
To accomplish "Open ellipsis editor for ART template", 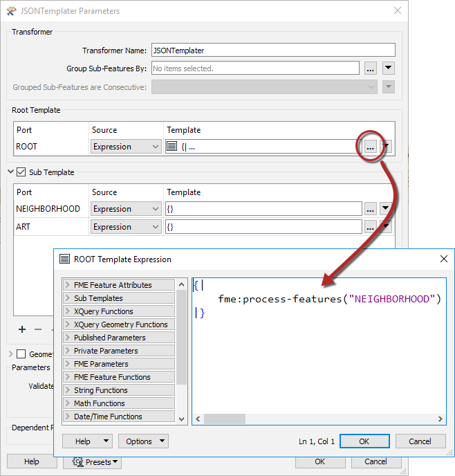I will point(370,227).
